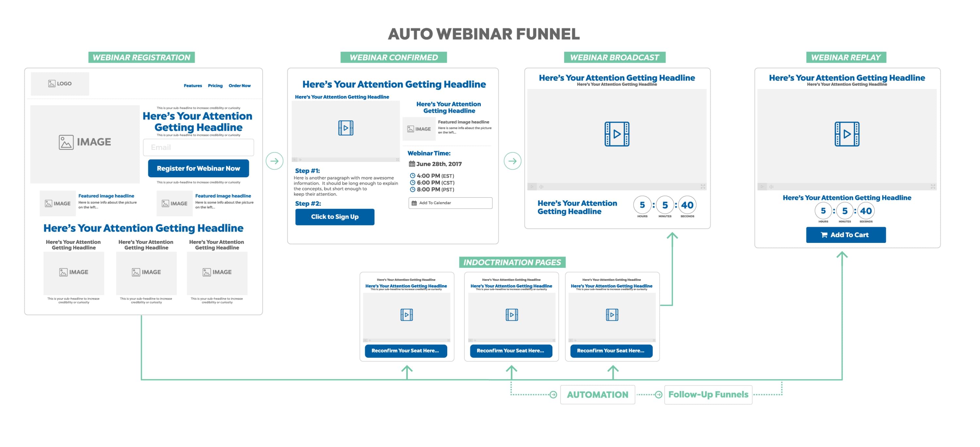Click the Add To Calendar field
The width and height of the screenshot is (980, 447).
pyautogui.click(x=450, y=203)
